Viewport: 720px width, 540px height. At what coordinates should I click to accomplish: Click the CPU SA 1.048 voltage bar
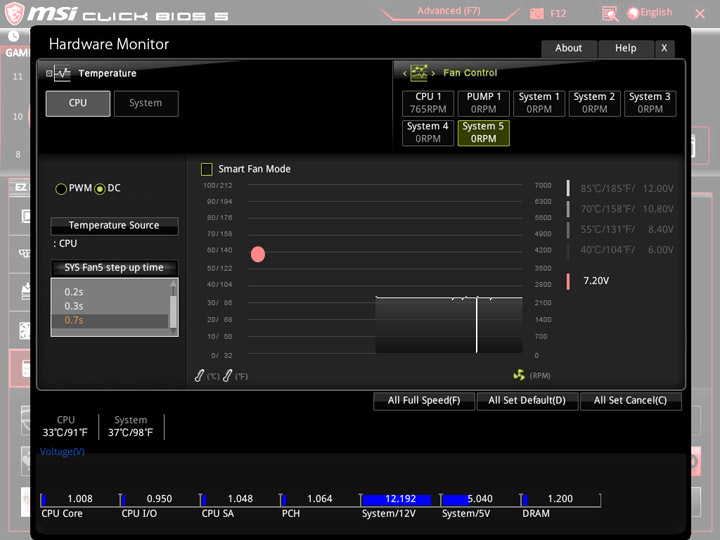240,500
